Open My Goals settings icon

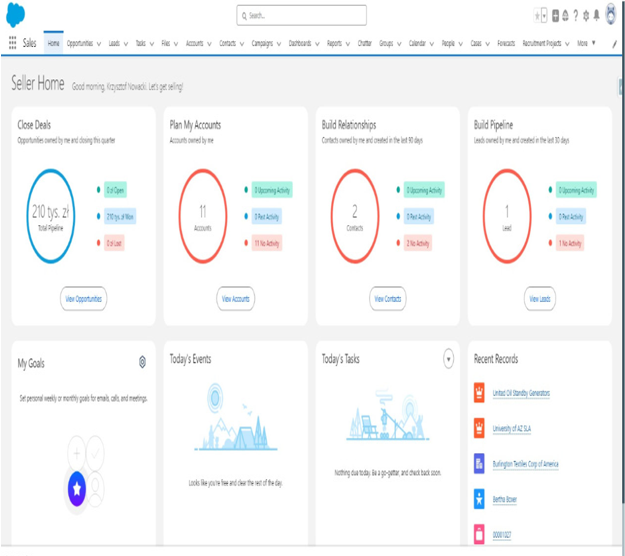click(x=142, y=362)
